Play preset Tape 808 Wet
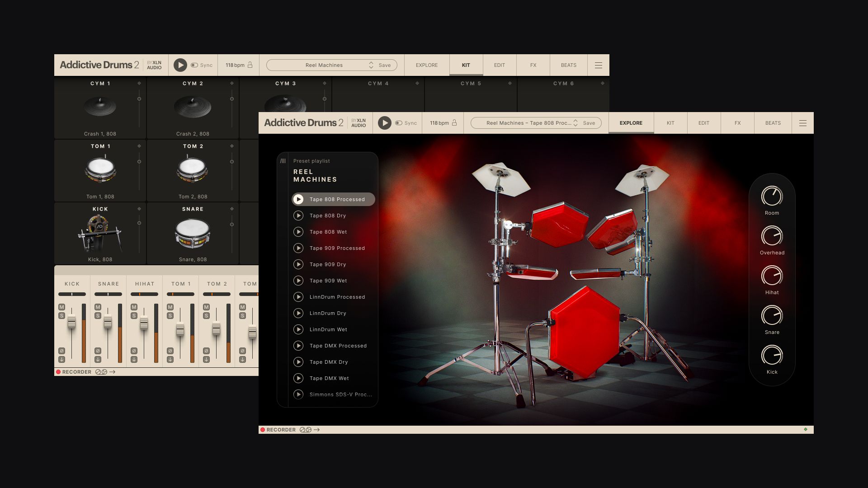Screen dimensions: 868x488 [298, 232]
